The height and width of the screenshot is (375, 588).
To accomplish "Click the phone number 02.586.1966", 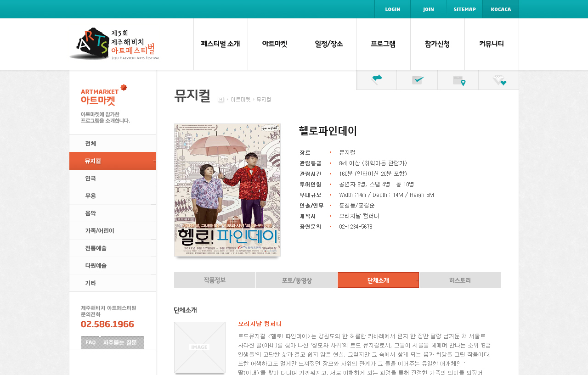I will click(107, 324).
